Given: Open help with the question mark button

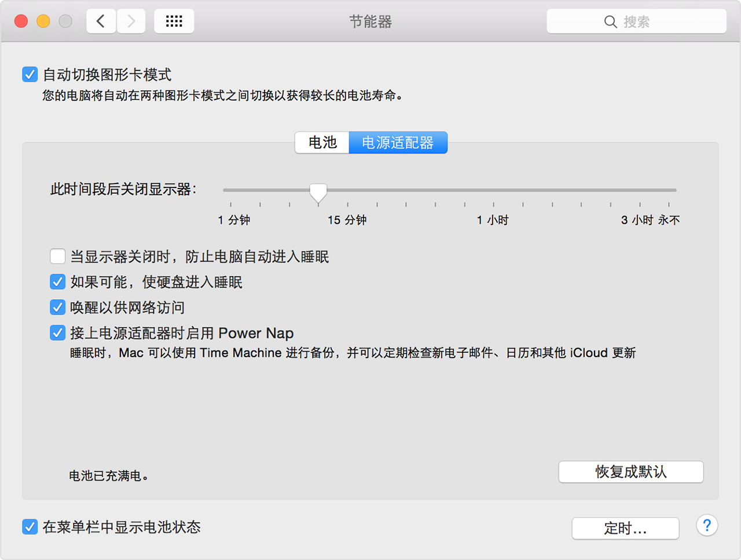Looking at the screenshot, I should click(x=707, y=525).
